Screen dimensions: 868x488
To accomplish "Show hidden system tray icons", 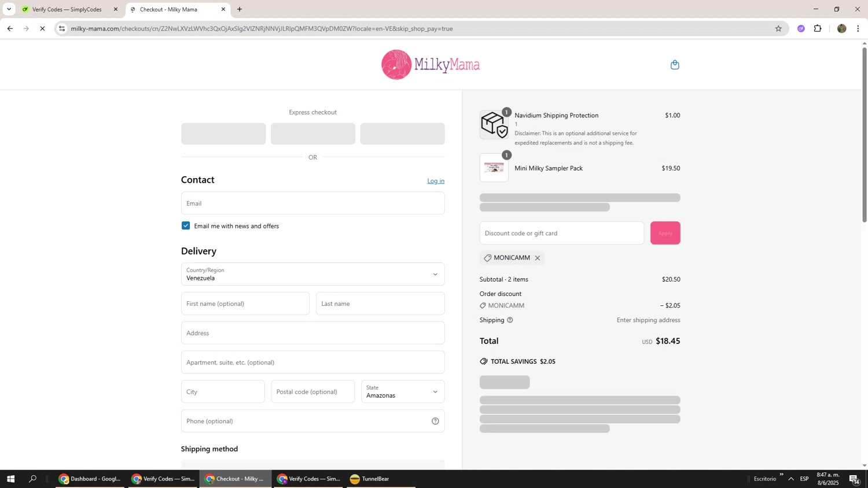I will [x=791, y=479].
